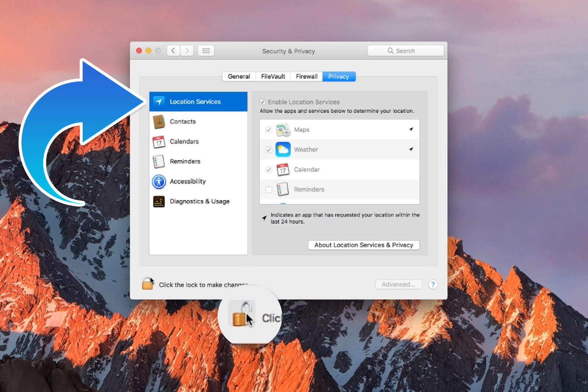Click the lock icon to make changes
This screenshot has width=588, height=392.
148,284
